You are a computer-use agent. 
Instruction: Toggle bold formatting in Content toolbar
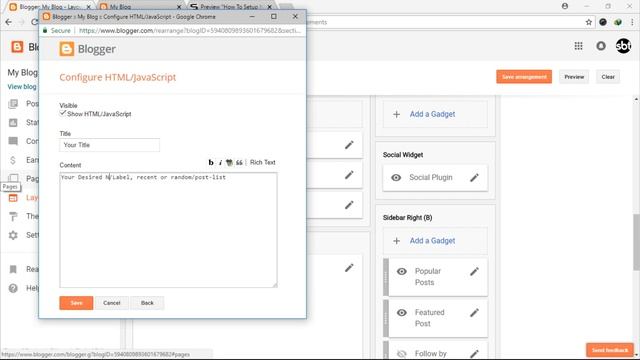[x=211, y=162]
